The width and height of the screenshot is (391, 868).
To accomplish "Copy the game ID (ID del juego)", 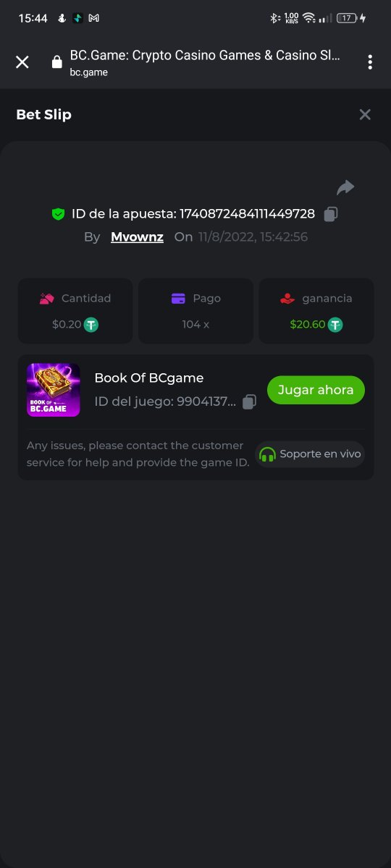I will 249,402.
